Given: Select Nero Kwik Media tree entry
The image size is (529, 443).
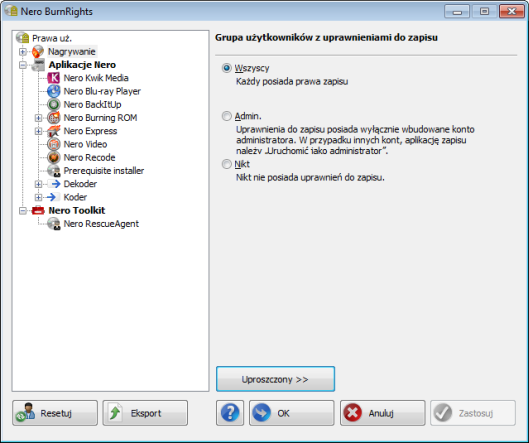Looking at the screenshot, I should click(x=96, y=78).
